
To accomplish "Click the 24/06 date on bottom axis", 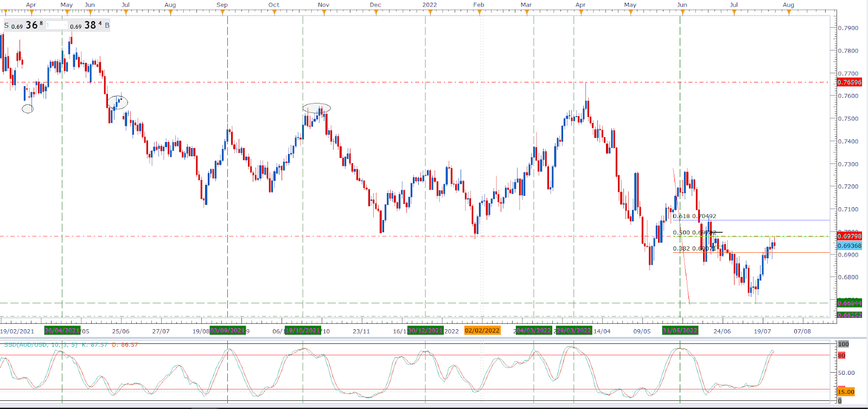I will coord(722,331).
